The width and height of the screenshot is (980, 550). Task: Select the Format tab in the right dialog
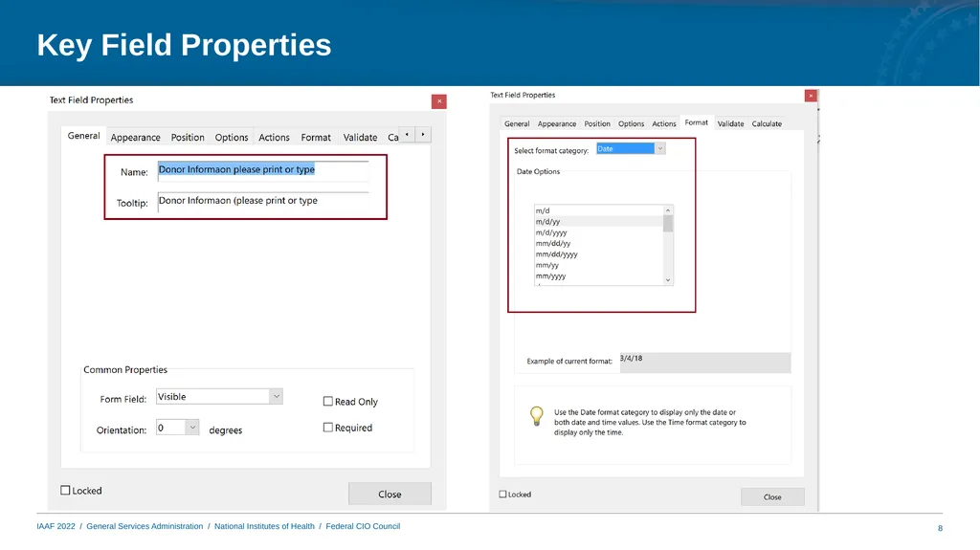(697, 122)
